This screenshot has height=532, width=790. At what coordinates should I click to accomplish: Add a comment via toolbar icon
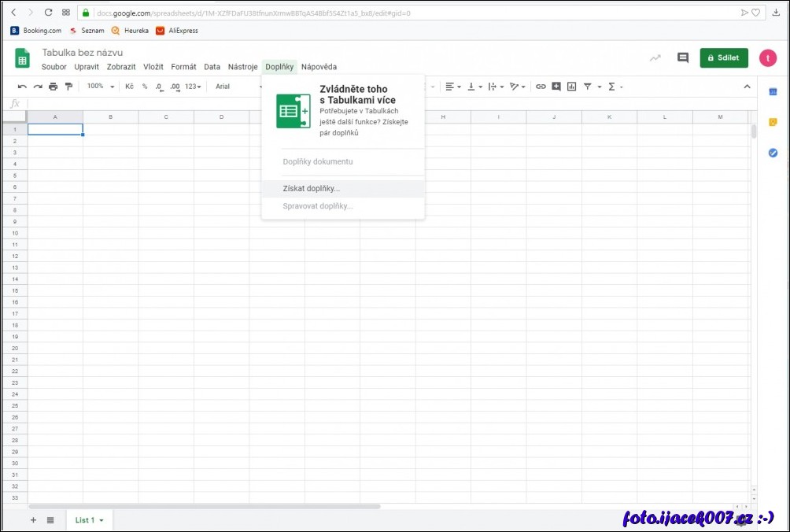(556, 87)
